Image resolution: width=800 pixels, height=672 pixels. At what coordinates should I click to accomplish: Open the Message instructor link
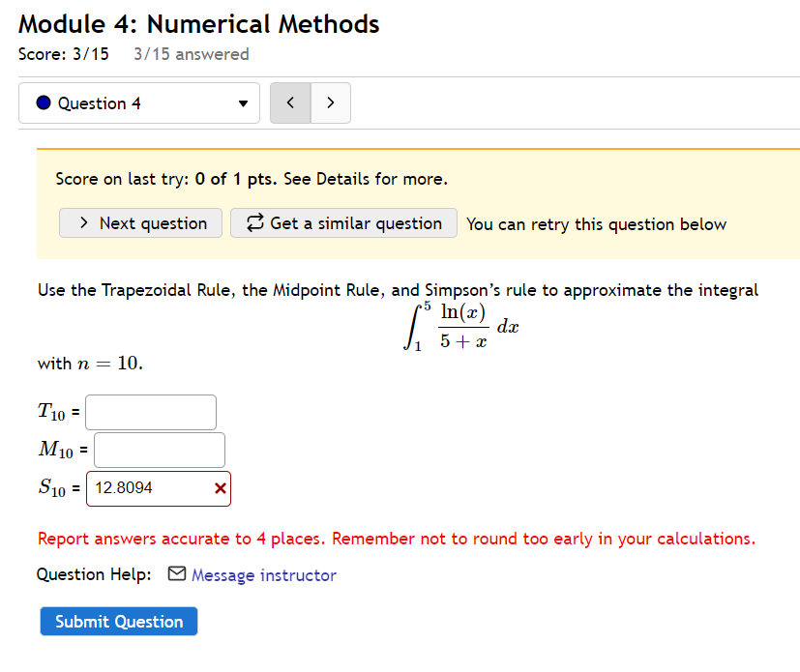262,574
